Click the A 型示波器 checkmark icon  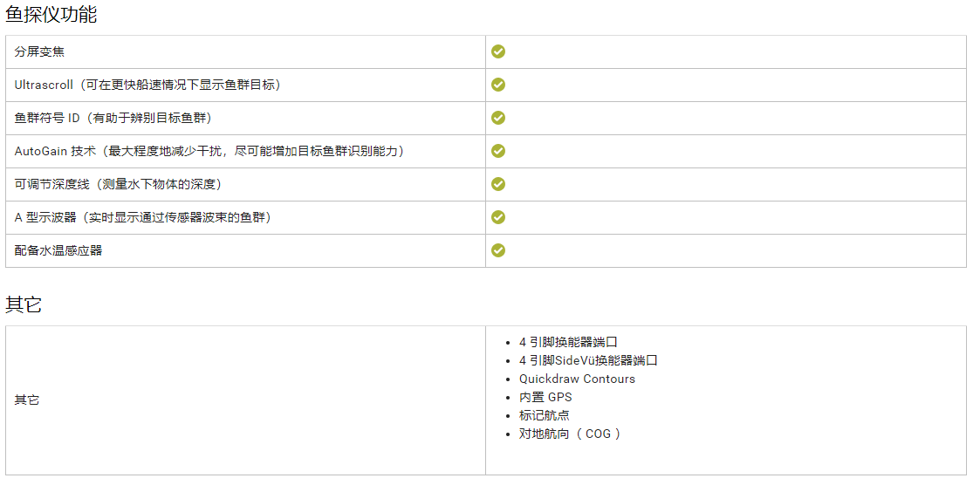(498, 217)
